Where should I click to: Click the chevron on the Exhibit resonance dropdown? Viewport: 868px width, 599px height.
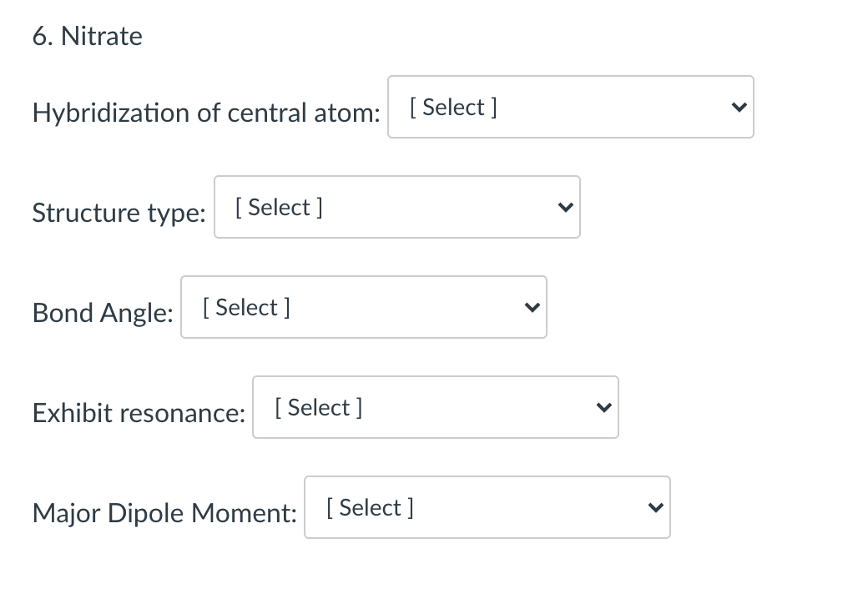click(603, 407)
